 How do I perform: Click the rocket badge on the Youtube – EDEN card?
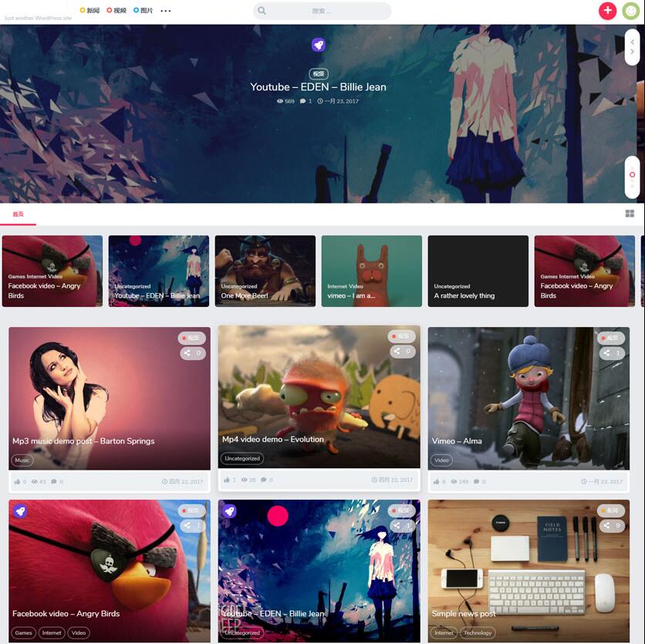pos(230,511)
